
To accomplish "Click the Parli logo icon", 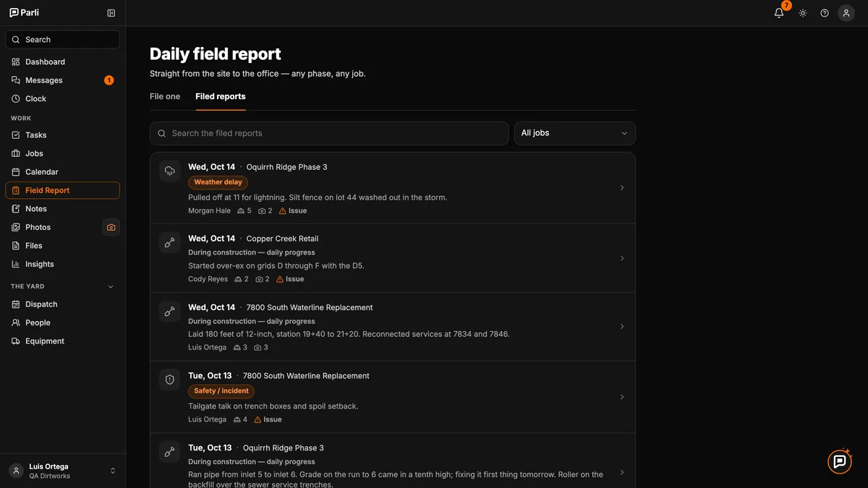I will [14, 13].
